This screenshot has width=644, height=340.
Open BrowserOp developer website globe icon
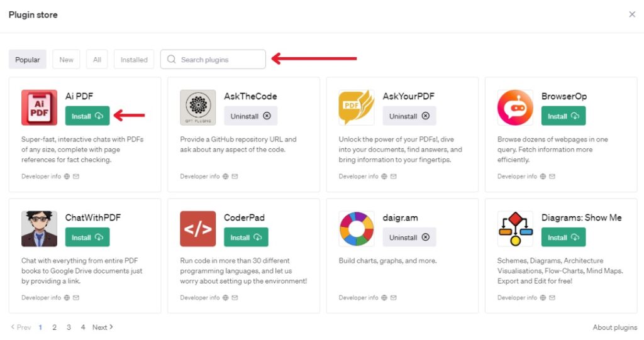point(543,177)
